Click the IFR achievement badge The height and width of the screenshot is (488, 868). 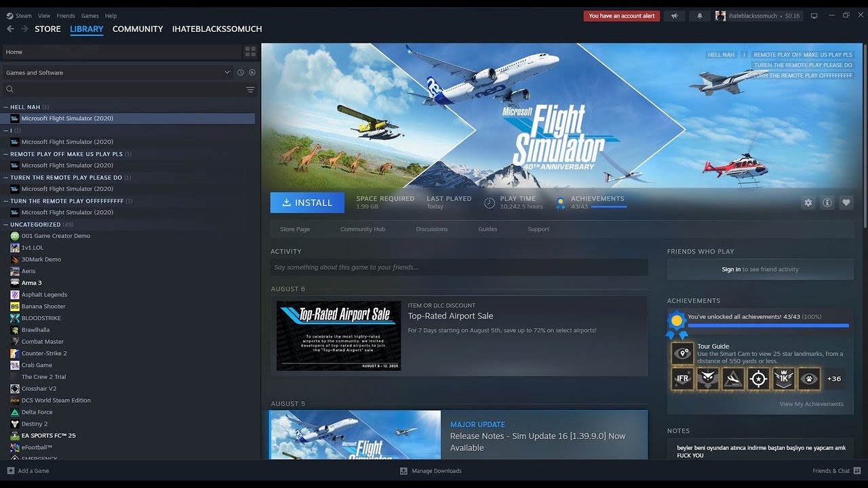683,379
